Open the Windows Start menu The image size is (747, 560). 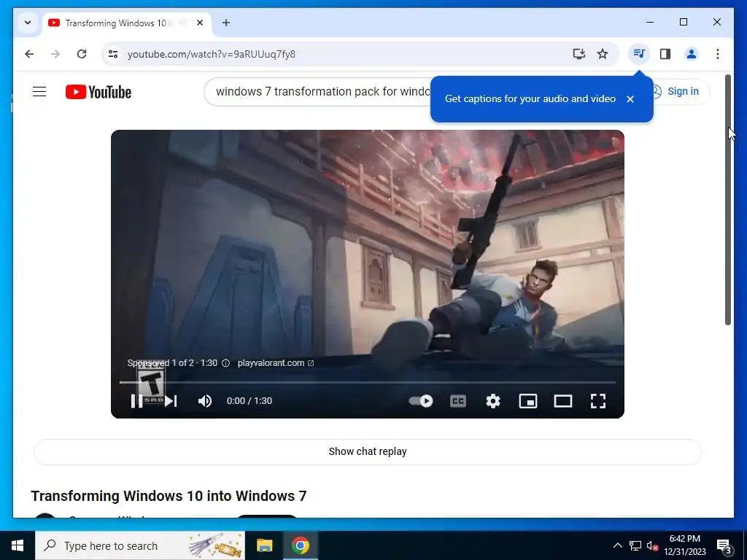click(x=18, y=545)
